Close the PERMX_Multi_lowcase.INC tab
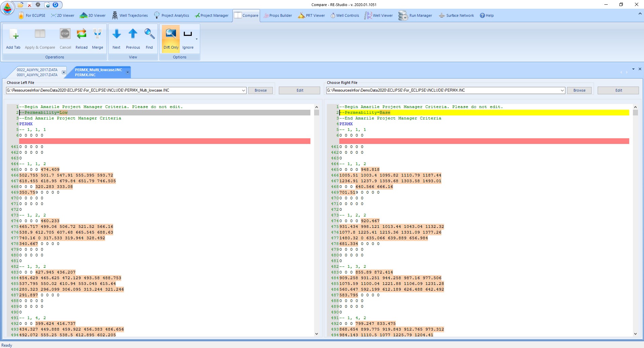Screen dimensions: 644x348 pyautogui.click(x=128, y=72)
